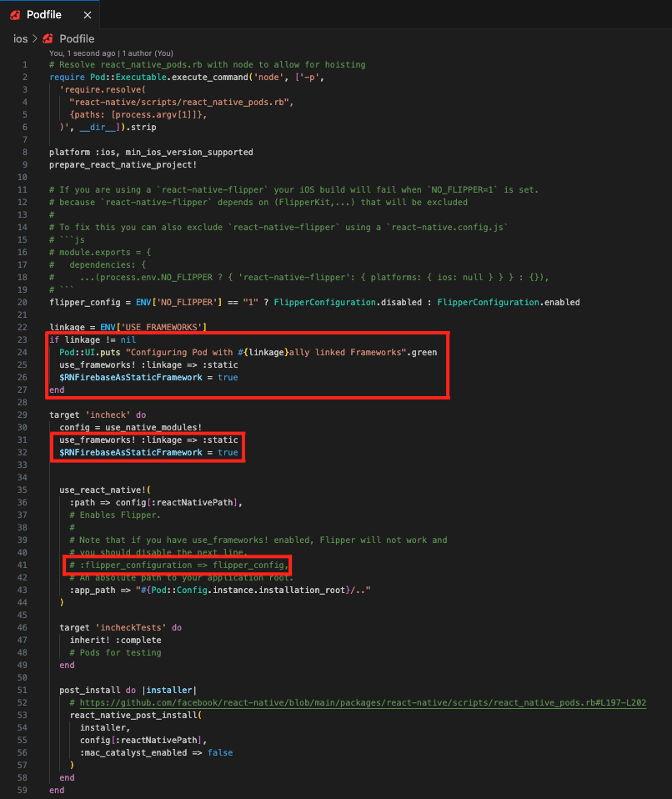Click the 'false' value of mac_catalyst_enabled

coord(221,752)
